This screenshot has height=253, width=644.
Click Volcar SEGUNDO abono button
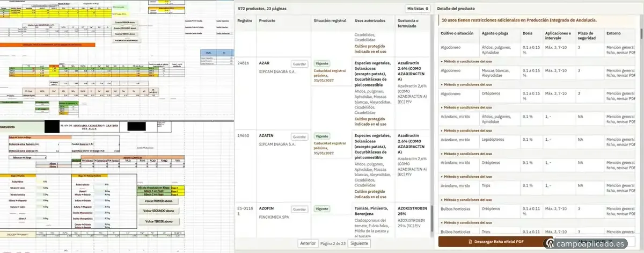(158, 211)
